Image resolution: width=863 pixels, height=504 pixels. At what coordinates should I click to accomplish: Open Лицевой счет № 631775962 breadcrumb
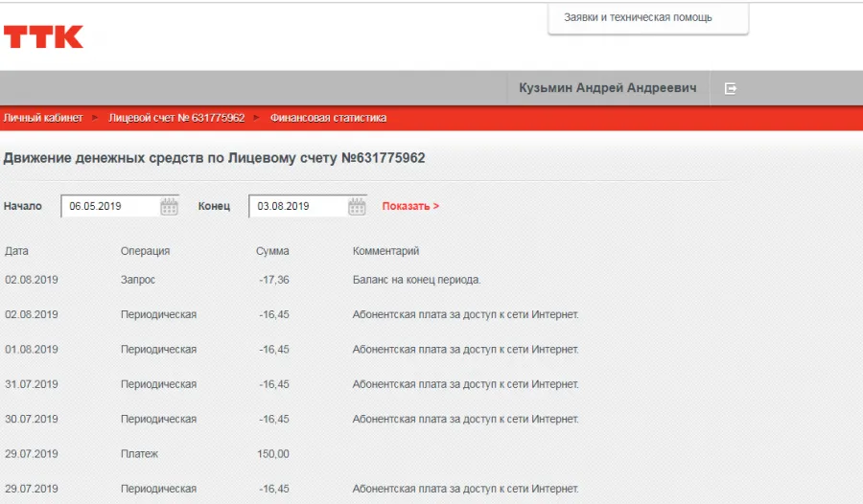(176, 118)
